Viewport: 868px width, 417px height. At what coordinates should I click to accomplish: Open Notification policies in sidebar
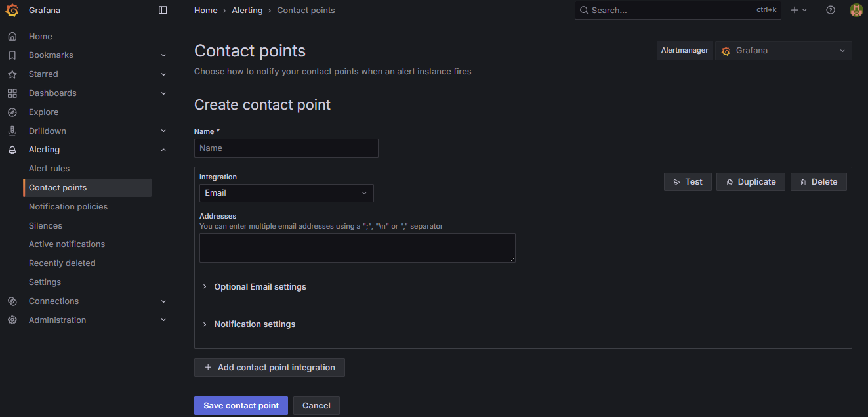tap(68, 207)
